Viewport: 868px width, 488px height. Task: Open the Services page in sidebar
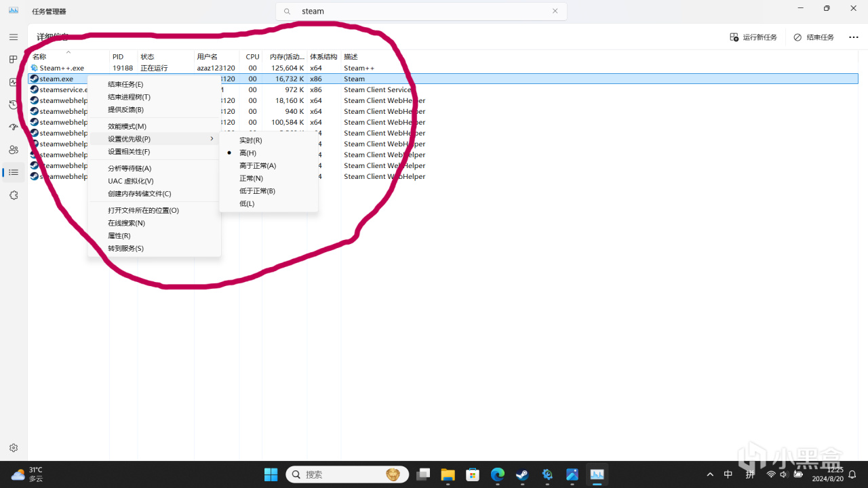click(14, 195)
